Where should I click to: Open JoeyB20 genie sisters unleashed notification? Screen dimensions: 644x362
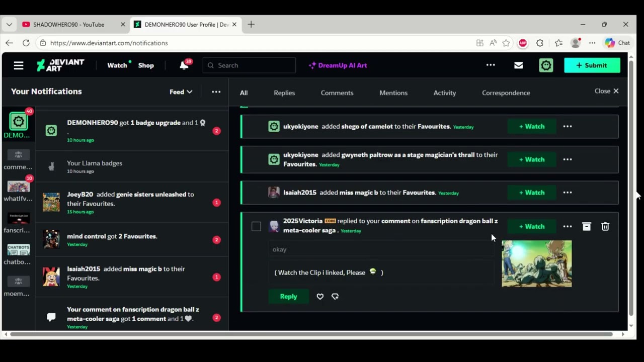[x=131, y=203]
